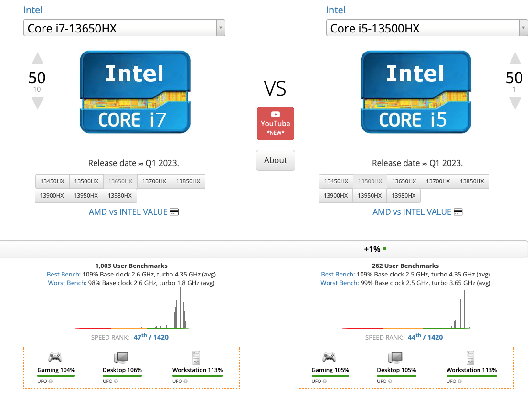Open the Best Bench link under 262 User Benchmarks

pos(338,274)
